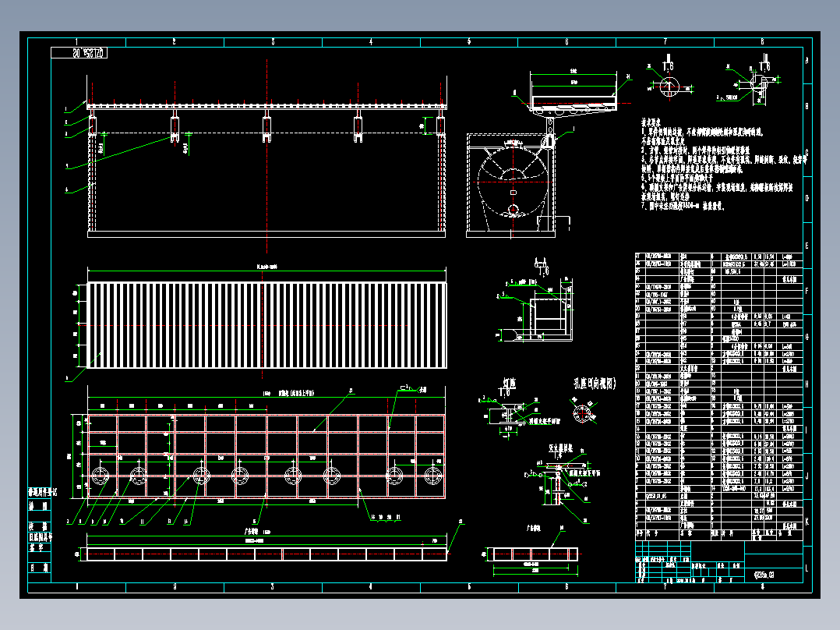Select the 序号 header cell of parts list
This screenshot has height=630, width=840.
coord(640,533)
